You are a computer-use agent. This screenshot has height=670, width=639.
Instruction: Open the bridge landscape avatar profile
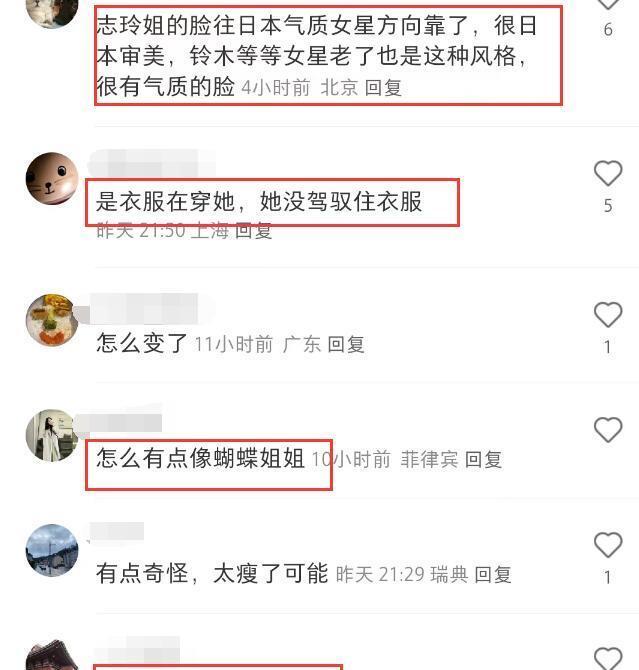(52, 550)
